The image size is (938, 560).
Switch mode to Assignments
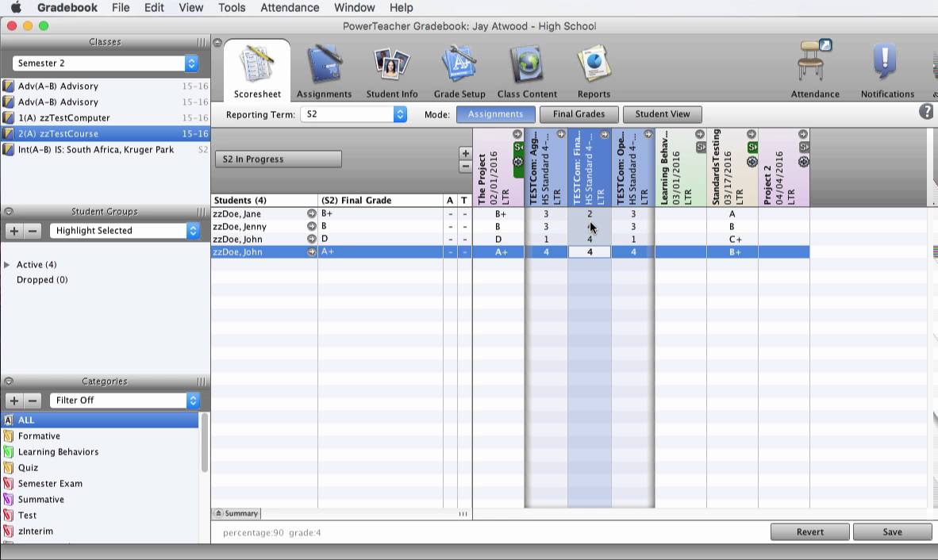tap(495, 114)
